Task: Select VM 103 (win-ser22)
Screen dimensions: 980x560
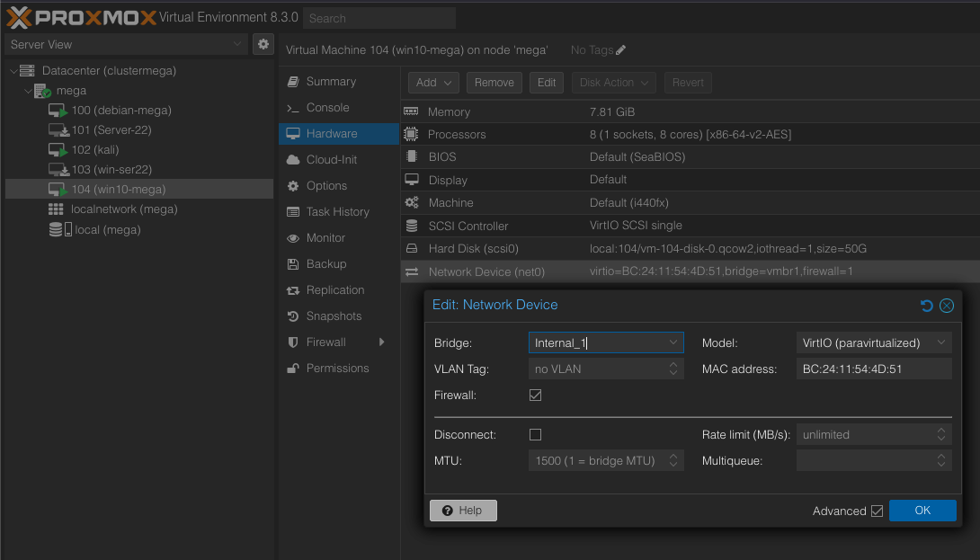Action: point(111,169)
